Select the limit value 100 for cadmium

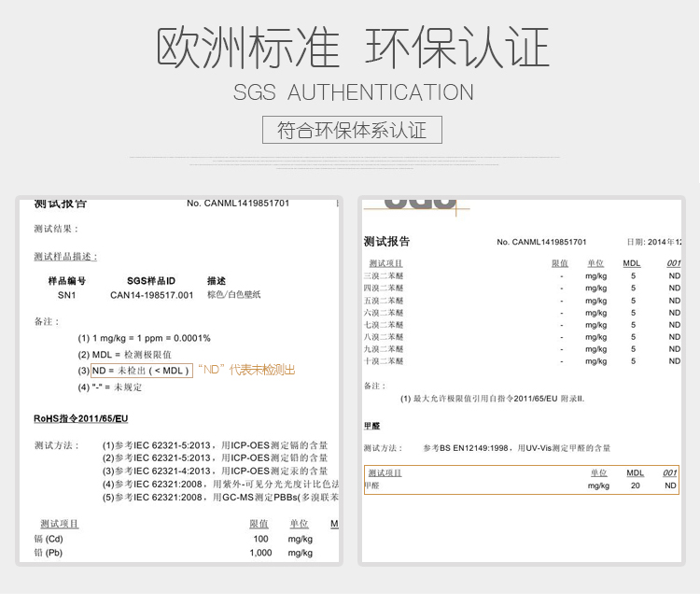point(260,539)
